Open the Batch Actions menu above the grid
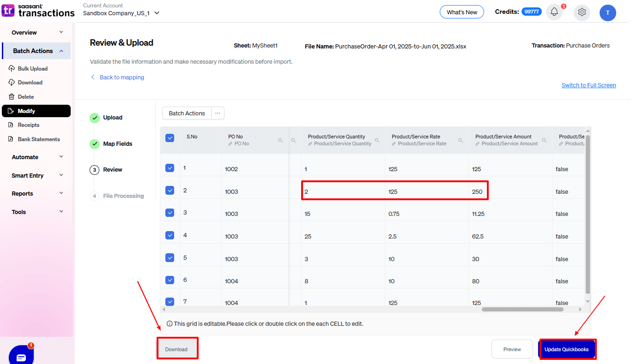 186,113
